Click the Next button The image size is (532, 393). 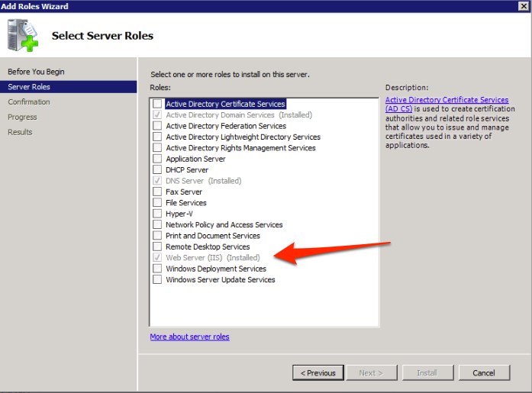coord(371,372)
